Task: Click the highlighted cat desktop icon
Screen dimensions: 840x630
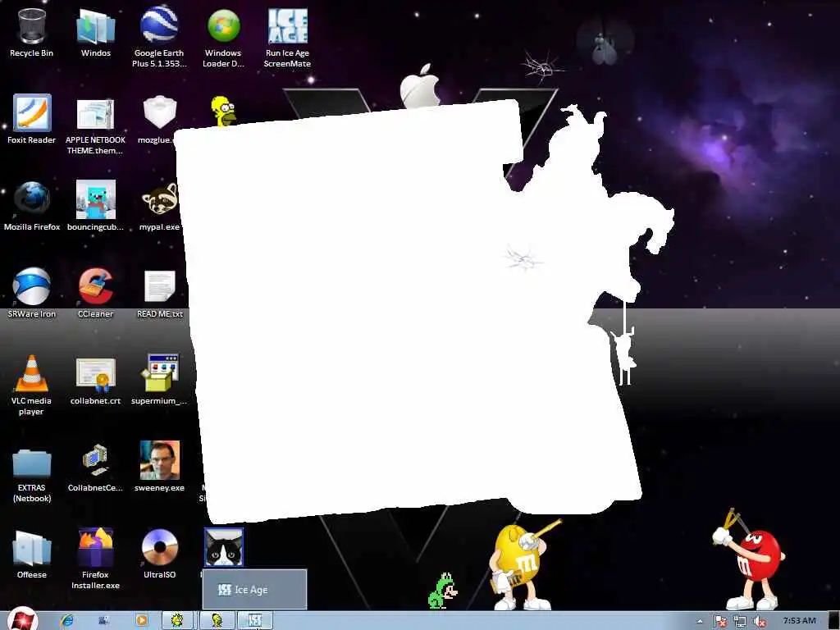Action: [x=223, y=547]
